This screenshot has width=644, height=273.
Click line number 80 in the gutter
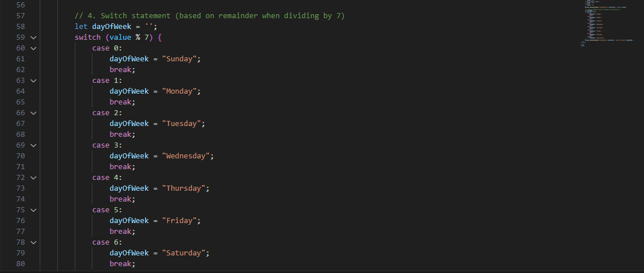coord(20,263)
